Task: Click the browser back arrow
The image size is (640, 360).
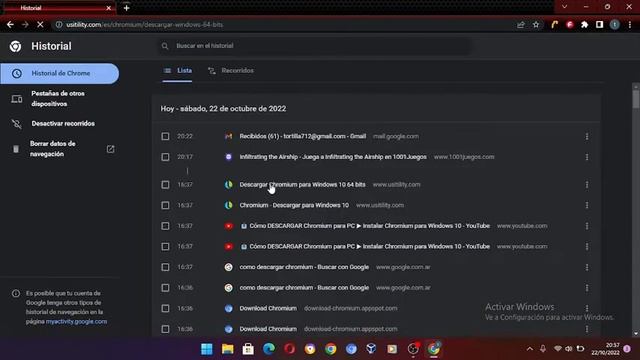Action: point(10,25)
